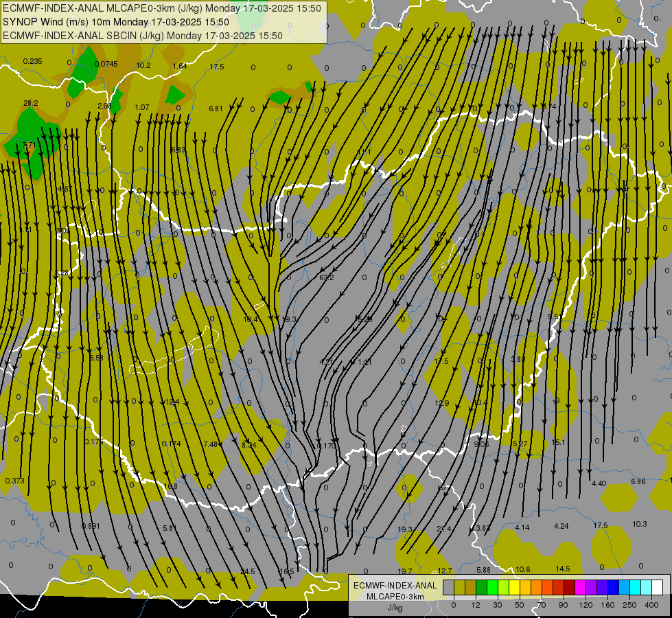Click the map value 15.1
Viewport: 672px width, 618px height.
tap(559, 442)
